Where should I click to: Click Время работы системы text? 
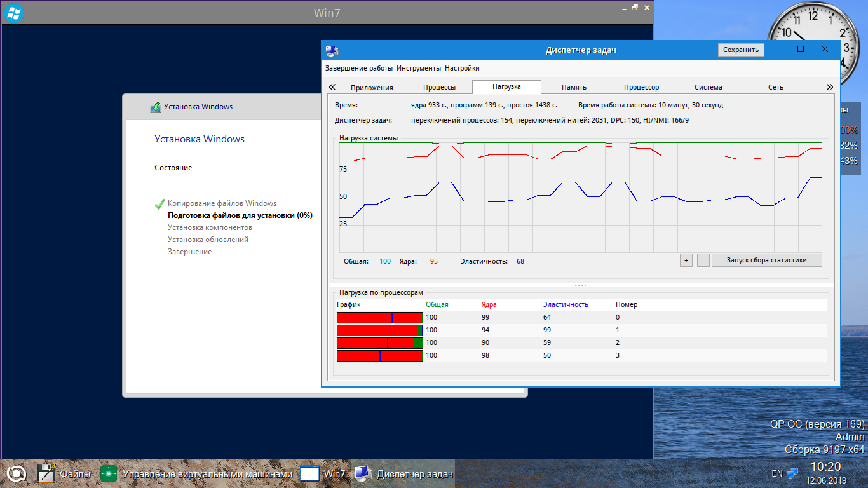click(651, 105)
